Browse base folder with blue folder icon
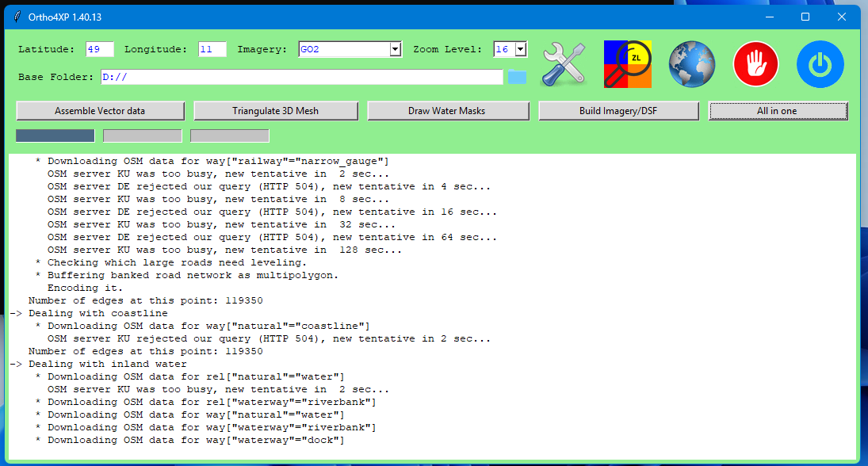 click(517, 77)
